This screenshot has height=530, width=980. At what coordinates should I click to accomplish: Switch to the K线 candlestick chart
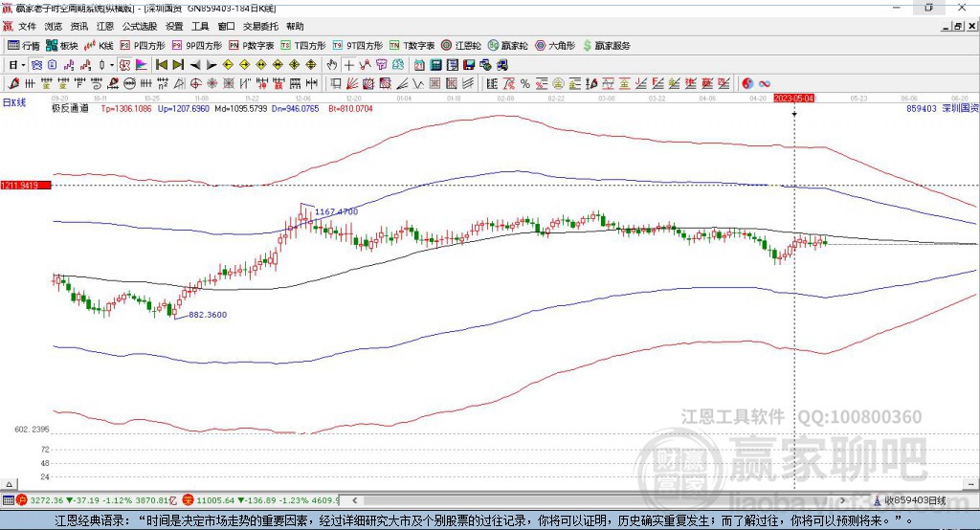(x=99, y=46)
